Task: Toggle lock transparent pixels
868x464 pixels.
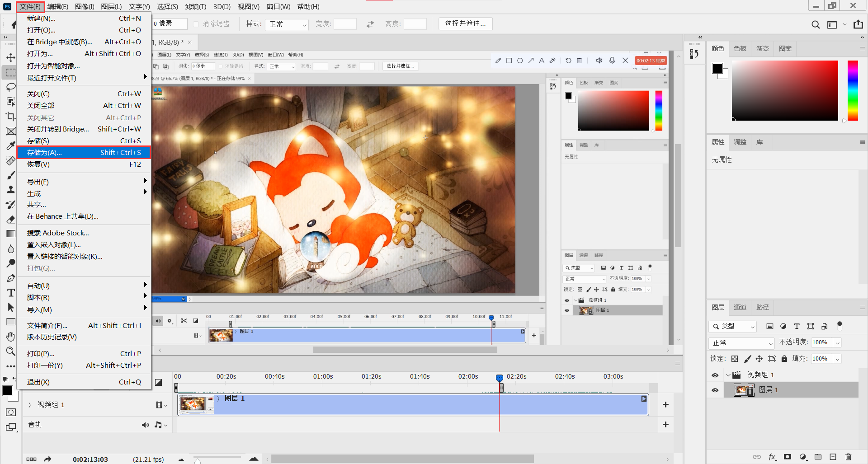Action: (x=735, y=359)
